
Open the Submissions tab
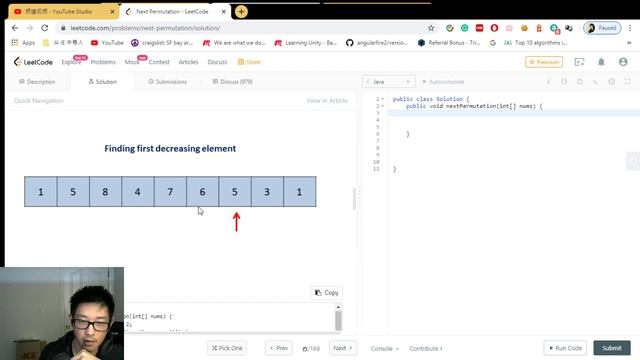tap(167, 82)
